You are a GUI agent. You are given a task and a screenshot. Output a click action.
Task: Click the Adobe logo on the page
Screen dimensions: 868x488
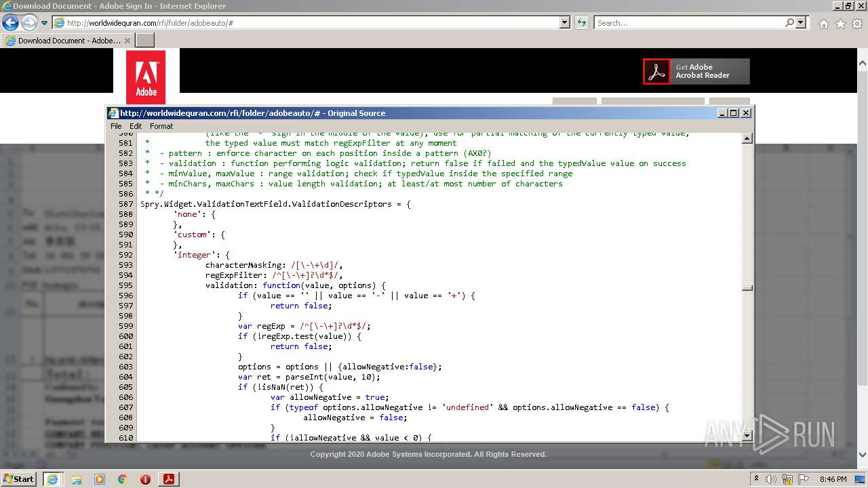(146, 77)
